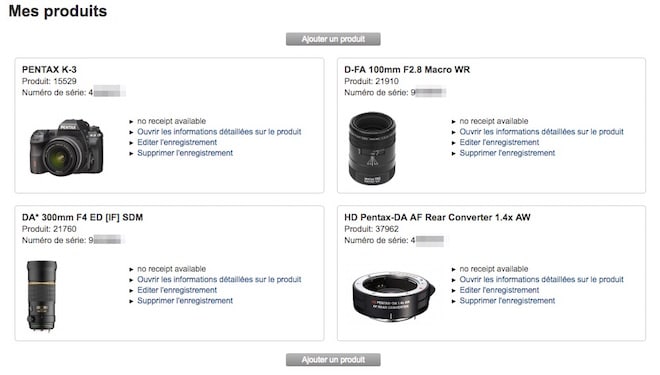The image size is (660, 375).
Task: Edit the DA* 300mm F4 registration
Action: [x=177, y=290]
